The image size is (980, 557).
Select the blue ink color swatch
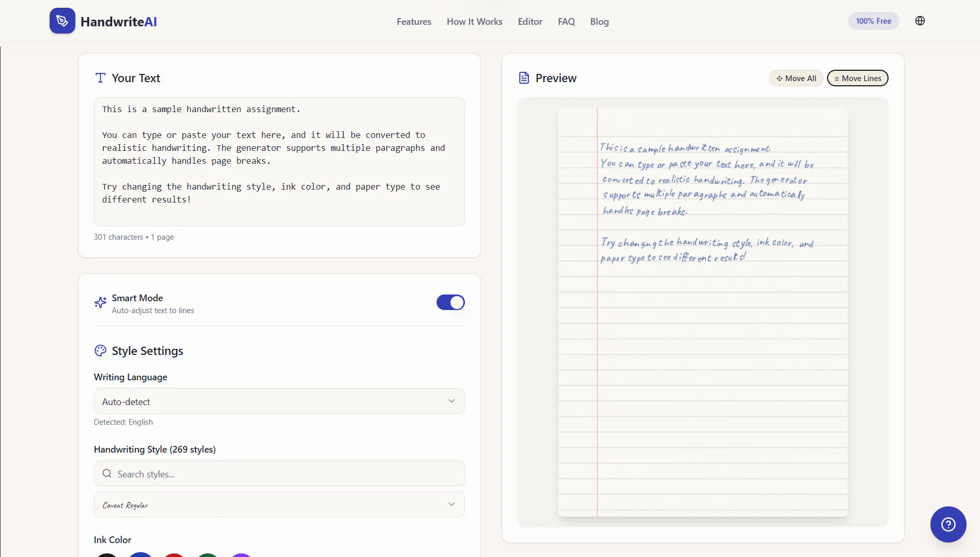point(141,555)
